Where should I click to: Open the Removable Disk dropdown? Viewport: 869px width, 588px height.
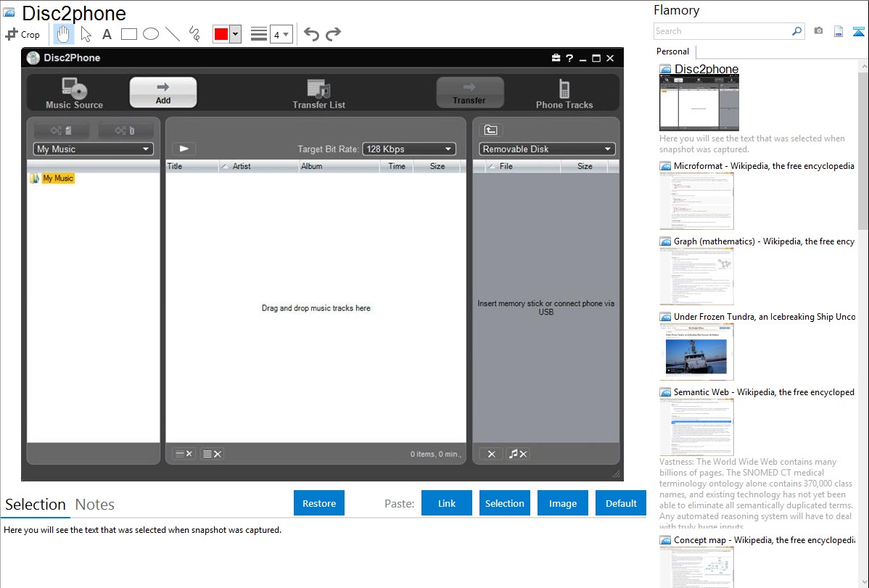point(546,149)
